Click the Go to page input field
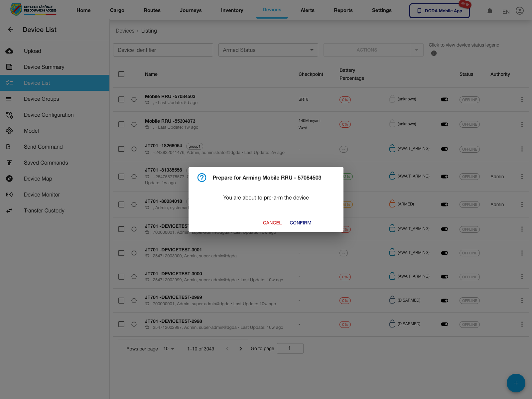 290,348
